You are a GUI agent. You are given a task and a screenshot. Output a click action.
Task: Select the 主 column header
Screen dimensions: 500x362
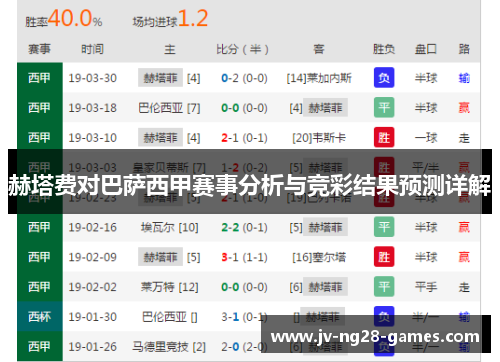pyautogui.click(x=169, y=49)
